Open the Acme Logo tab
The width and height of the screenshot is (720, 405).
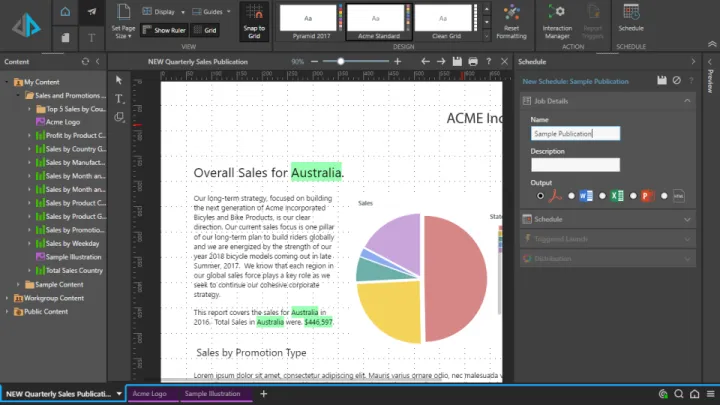[x=150, y=394]
